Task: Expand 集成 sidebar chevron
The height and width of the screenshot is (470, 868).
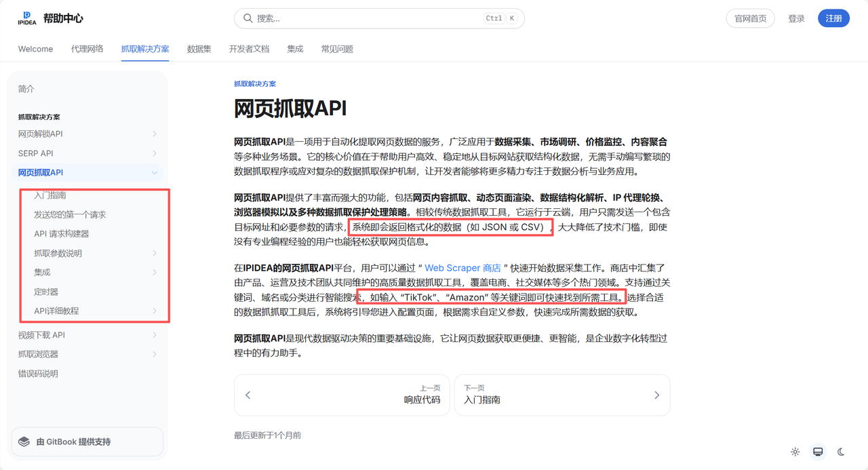Action: coord(155,272)
